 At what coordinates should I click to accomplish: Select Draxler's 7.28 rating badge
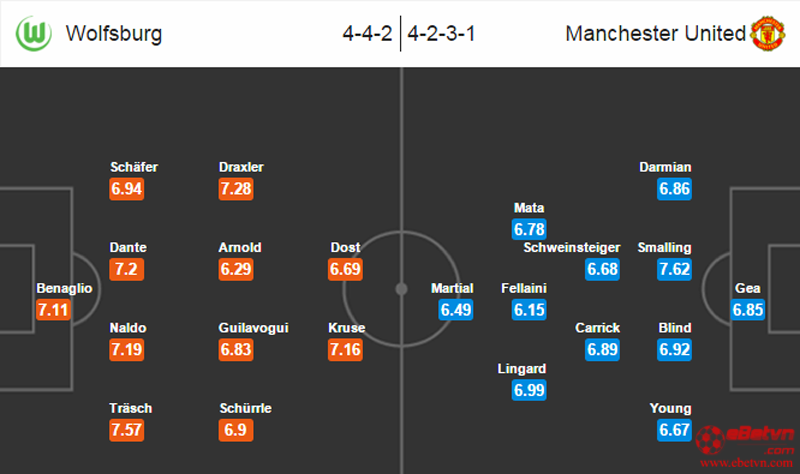coord(236,189)
